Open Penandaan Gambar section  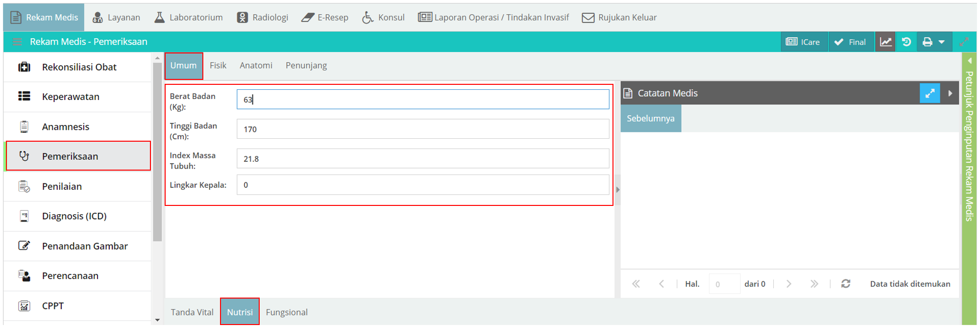(x=77, y=246)
